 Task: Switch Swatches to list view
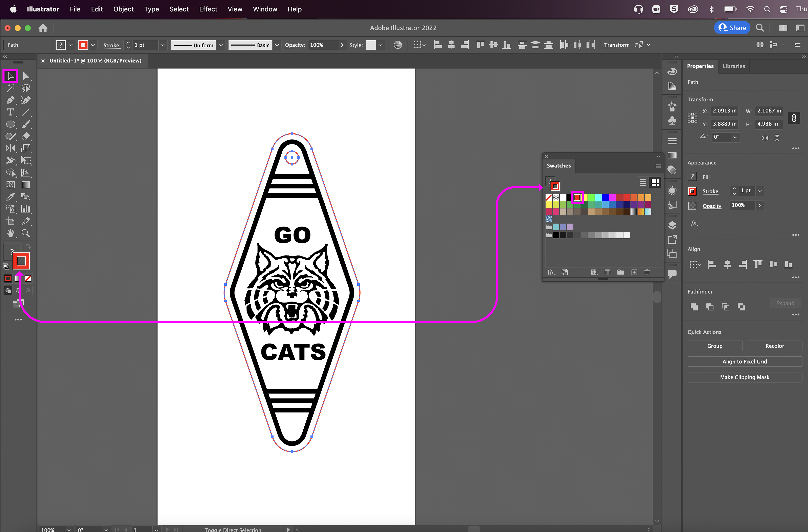click(642, 182)
